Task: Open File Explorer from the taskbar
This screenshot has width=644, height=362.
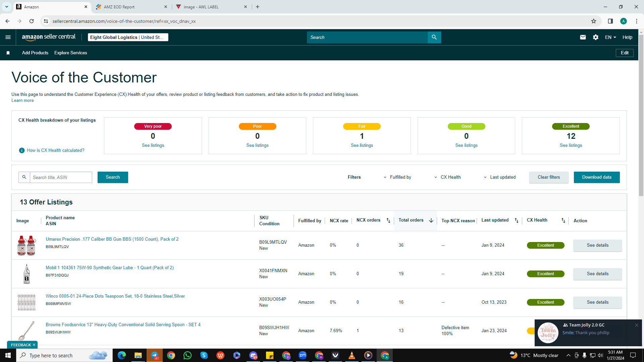Action: pyautogui.click(x=138, y=355)
